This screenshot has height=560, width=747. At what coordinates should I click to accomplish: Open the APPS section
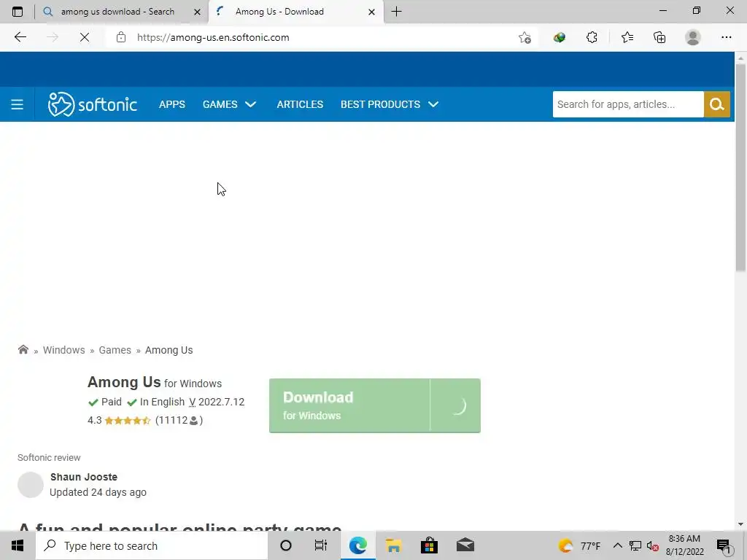click(172, 104)
